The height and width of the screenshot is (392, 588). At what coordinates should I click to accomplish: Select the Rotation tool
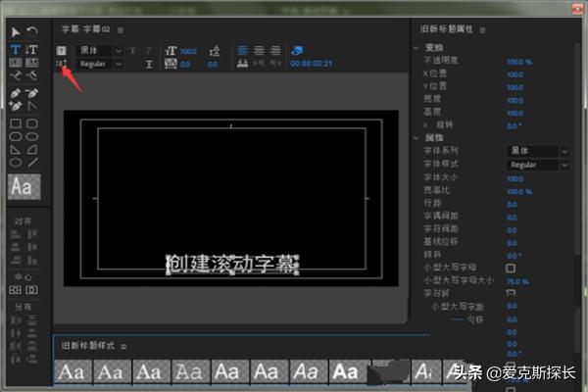(x=32, y=31)
